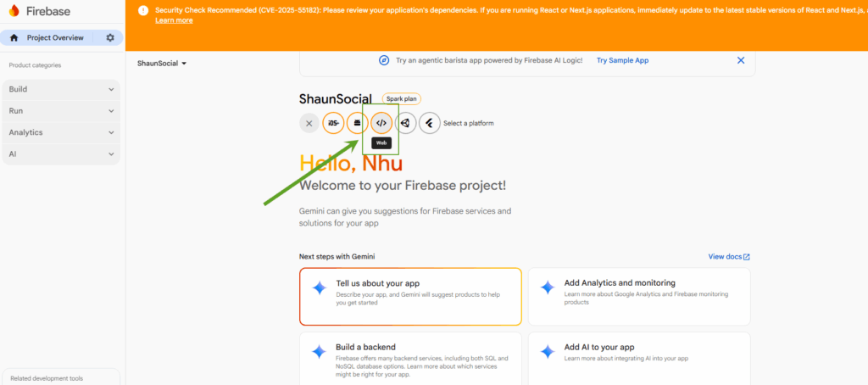Click the Spark plan badge
Image resolution: width=868 pixels, height=385 pixels.
click(401, 99)
